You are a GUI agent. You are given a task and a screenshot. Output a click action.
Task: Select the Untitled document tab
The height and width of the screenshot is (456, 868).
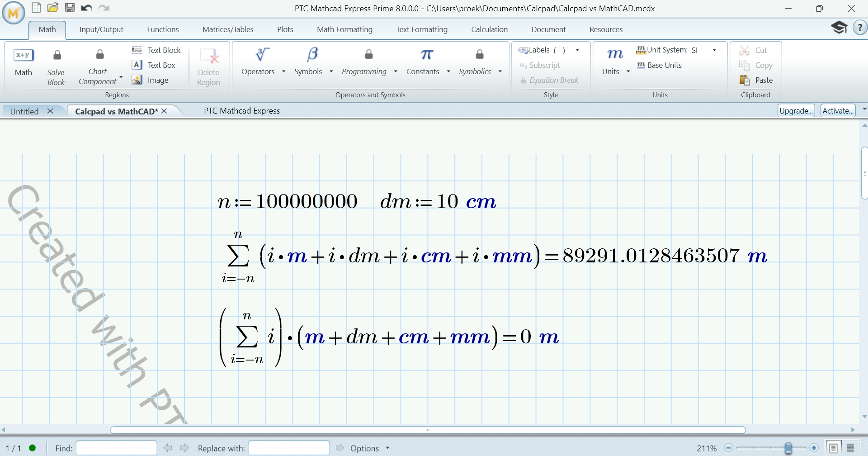(x=24, y=111)
